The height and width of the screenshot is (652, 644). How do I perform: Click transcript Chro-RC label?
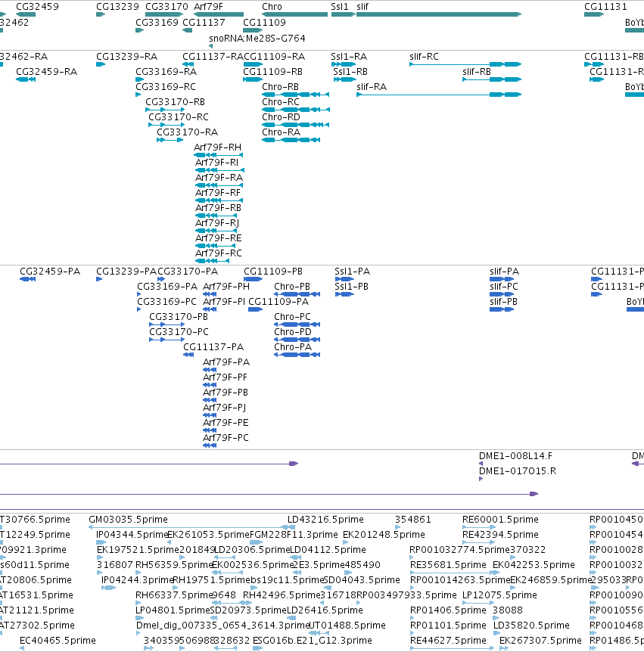click(281, 102)
